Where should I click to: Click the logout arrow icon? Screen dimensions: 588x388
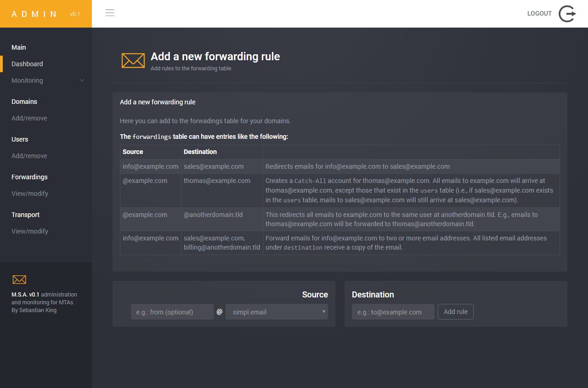567,14
